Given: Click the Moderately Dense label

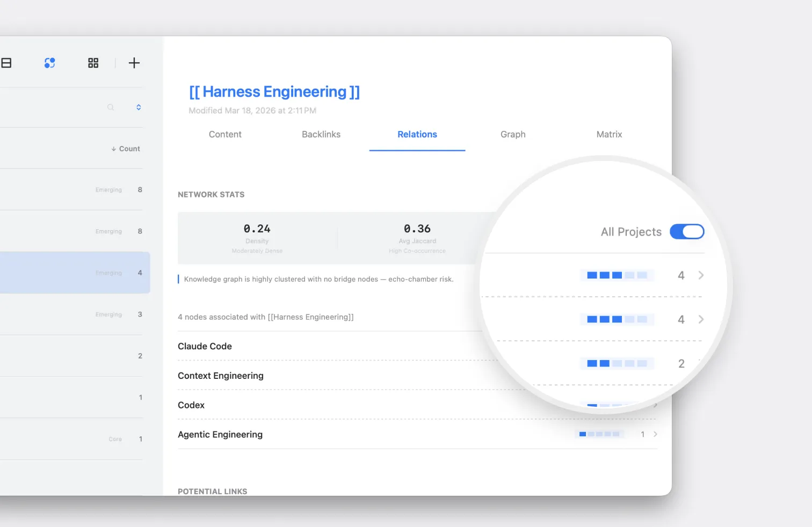Looking at the screenshot, I should pyautogui.click(x=257, y=251).
